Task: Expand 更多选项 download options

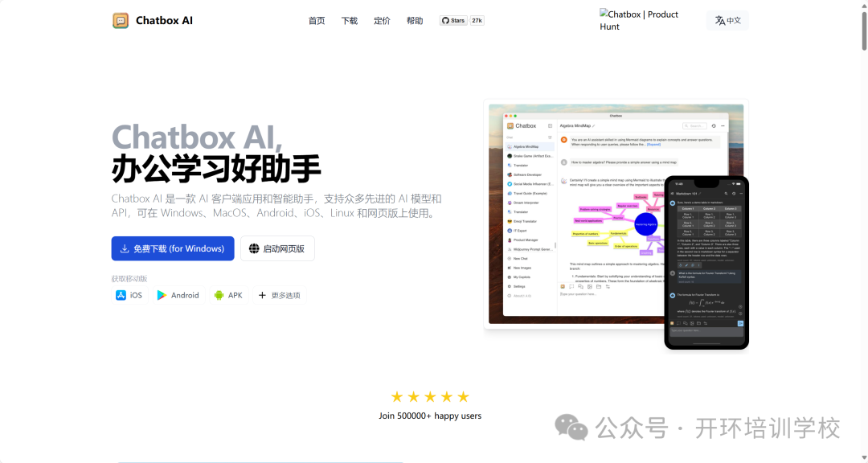Action: click(x=280, y=295)
